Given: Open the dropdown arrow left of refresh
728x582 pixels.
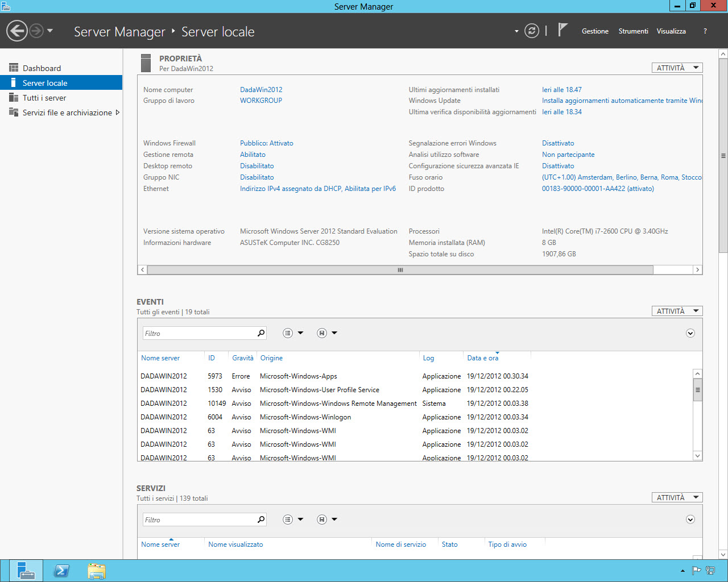Looking at the screenshot, I should tap(516, 31).
